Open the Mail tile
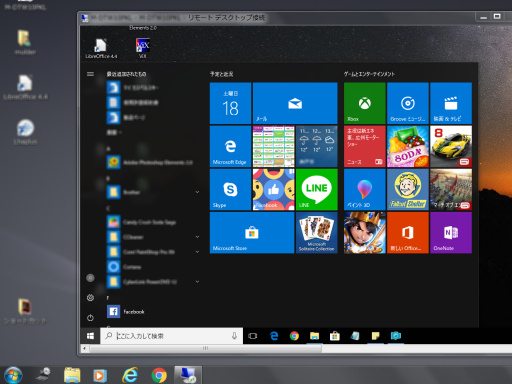Image resolution: width=512 pixels, height=384 pixels. click(295, 103)
